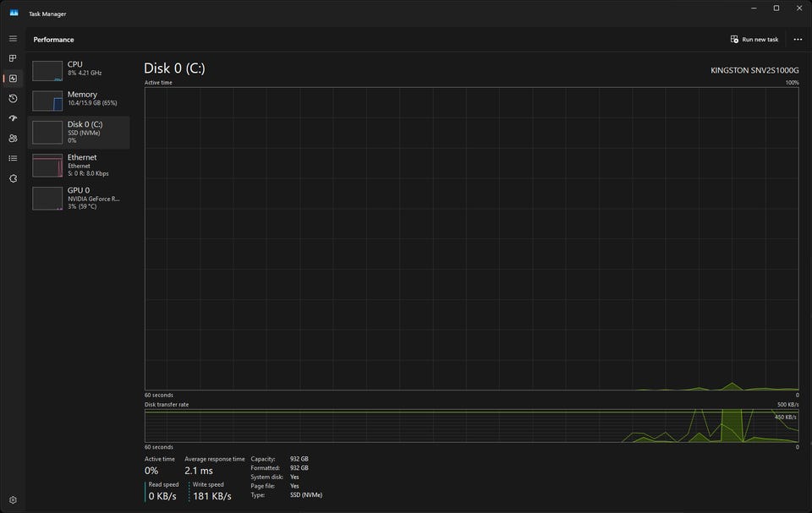Screen dimensions: 812x513
Task: Click the Task Manager title bar icon
Action: [14, 14]
